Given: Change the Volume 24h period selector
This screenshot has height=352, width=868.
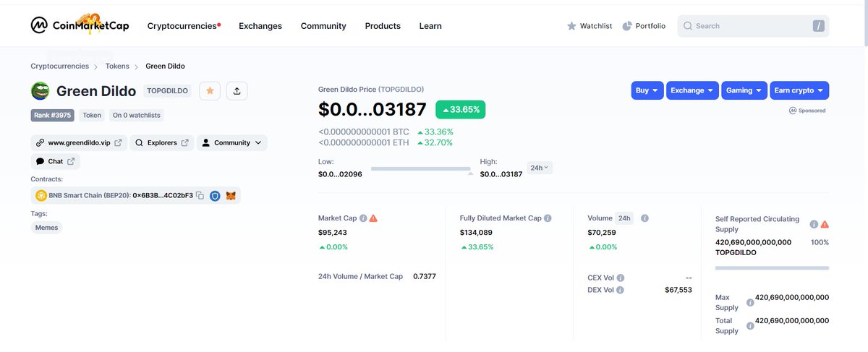Looking at the screenshot, I should click(x=624, y=218).
